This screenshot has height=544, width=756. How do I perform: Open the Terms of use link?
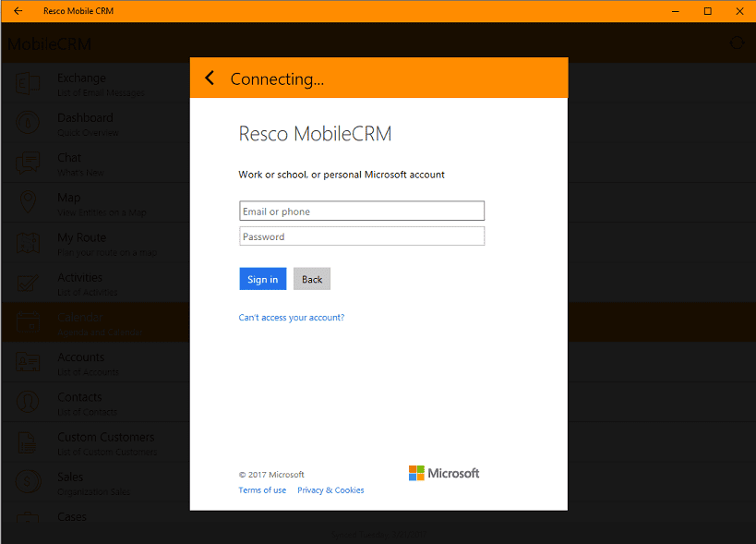coord(262,490)
